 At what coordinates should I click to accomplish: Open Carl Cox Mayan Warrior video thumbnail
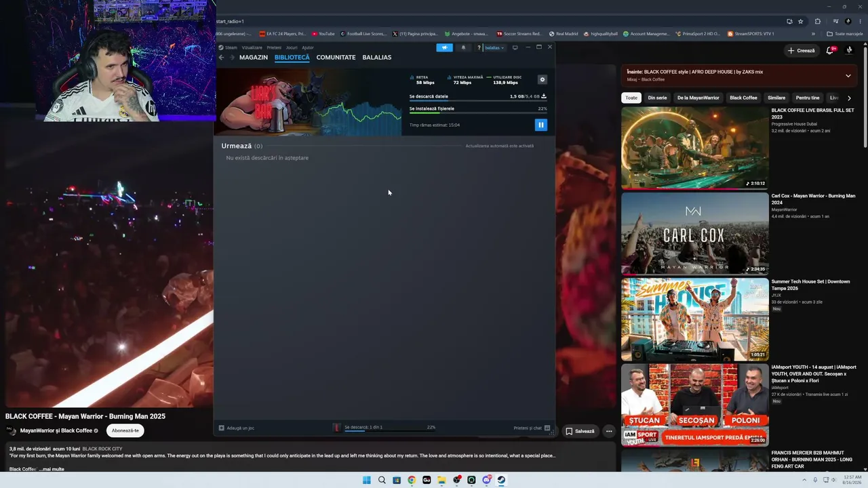695,234
